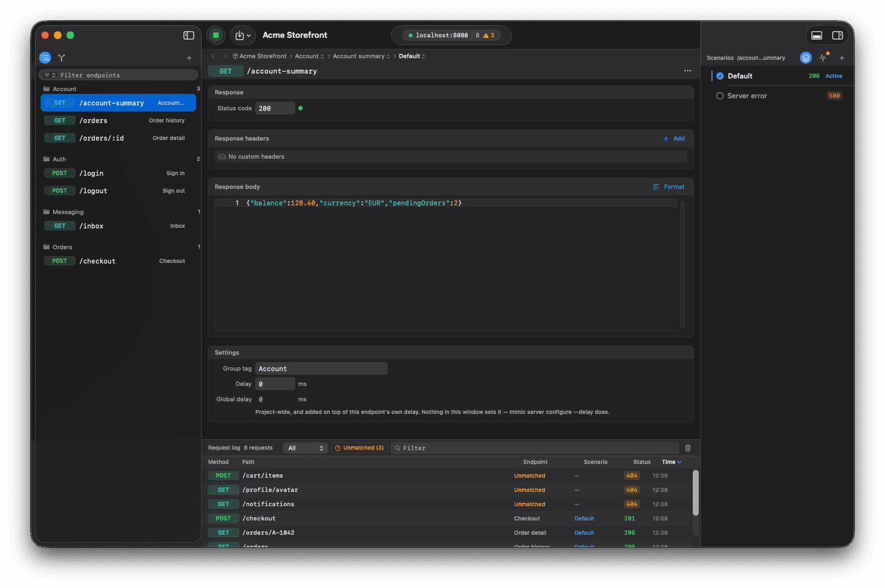Click the GET method badge in header
The image size is (885, 588).
click(226, 71)
